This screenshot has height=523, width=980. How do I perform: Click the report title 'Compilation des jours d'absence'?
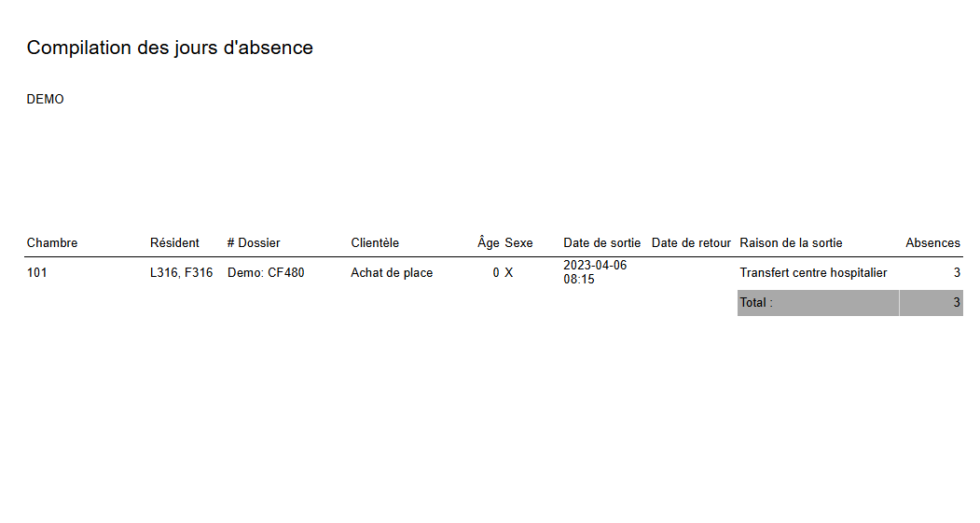[x=170, y=48]
